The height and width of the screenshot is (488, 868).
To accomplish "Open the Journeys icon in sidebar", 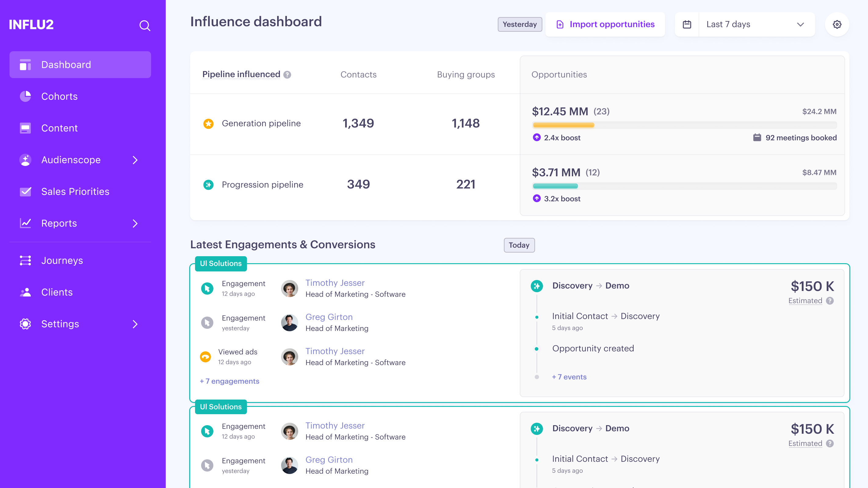I will [25, 260].
